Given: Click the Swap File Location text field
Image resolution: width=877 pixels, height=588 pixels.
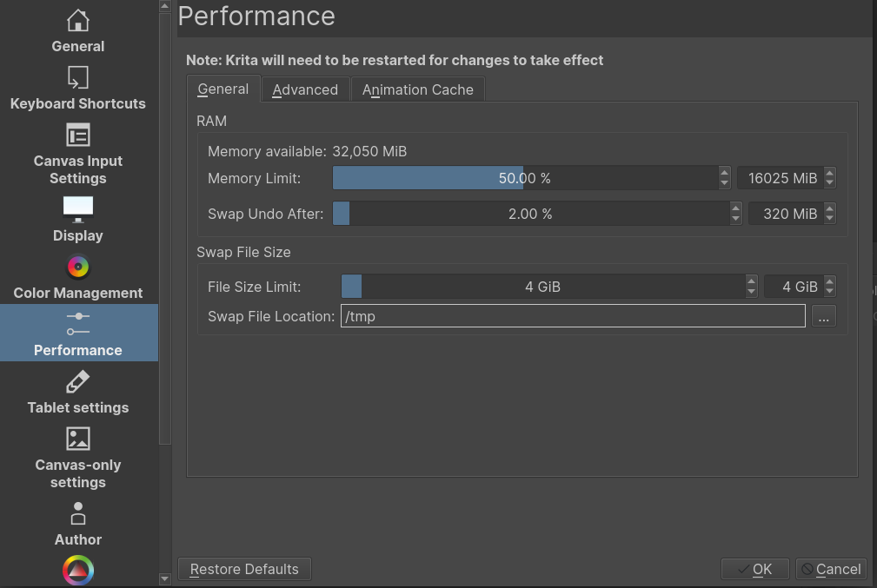Looking at the screenshot, I should (573, 316).
